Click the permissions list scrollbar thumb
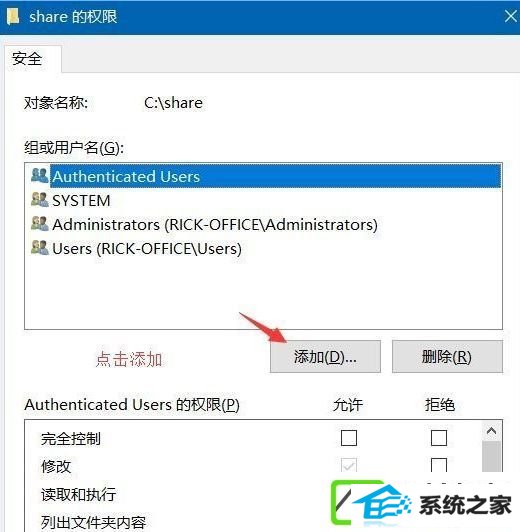The height and width of the screenshot is (532, 520). coord(491,456)
